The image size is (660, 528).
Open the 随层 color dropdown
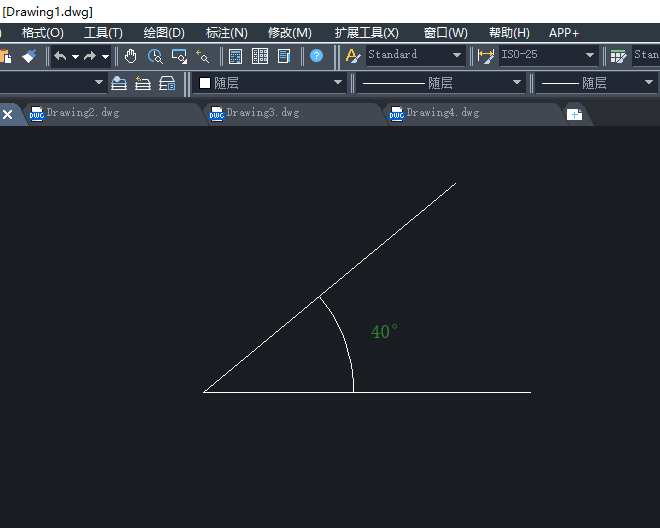(x=337, y=83)
